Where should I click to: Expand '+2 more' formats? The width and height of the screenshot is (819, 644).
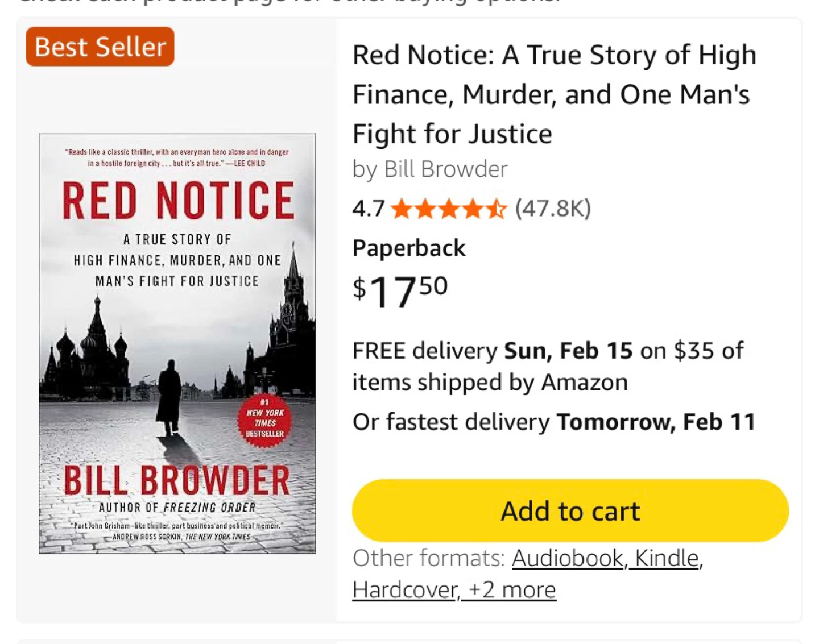pos(512,591)
